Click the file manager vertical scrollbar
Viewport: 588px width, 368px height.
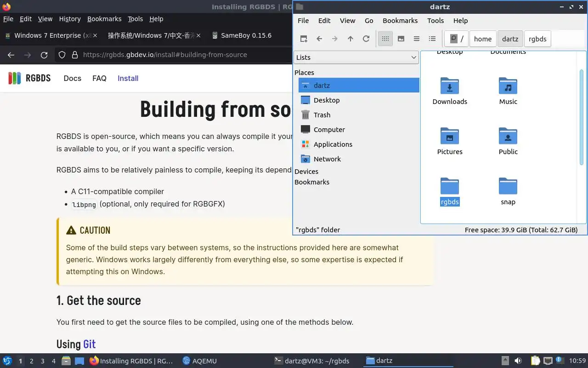(581, 117)
